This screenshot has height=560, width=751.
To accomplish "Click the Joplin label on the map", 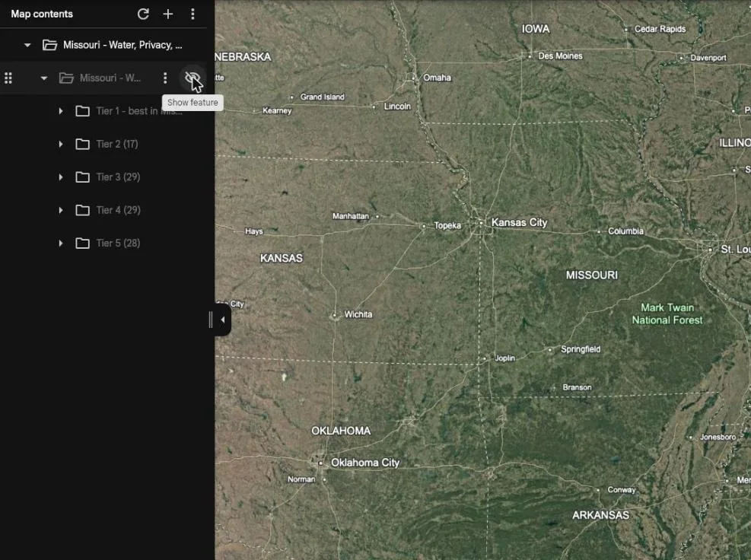I will click(x=504, y=358).
